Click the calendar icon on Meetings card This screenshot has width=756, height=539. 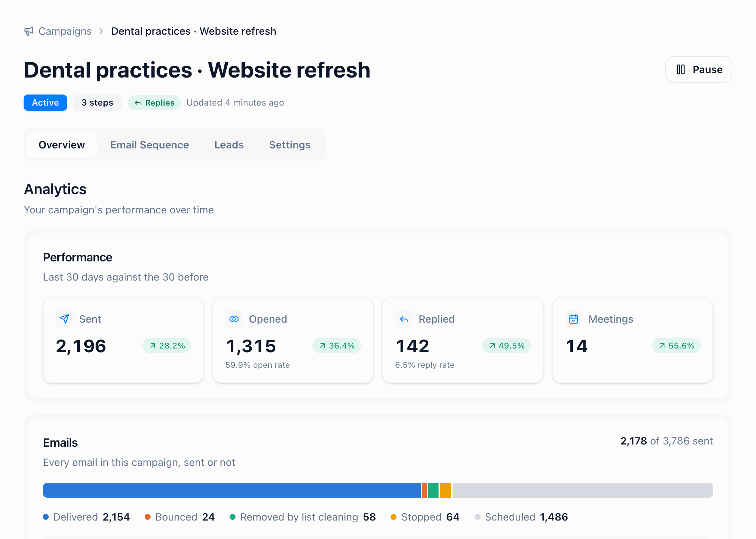point(574,319)
